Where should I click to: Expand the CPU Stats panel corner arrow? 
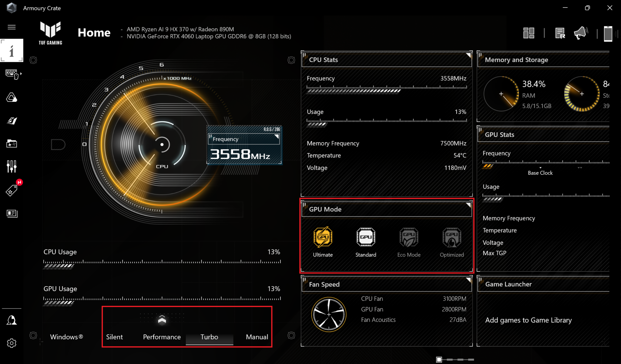click(468, 55)
